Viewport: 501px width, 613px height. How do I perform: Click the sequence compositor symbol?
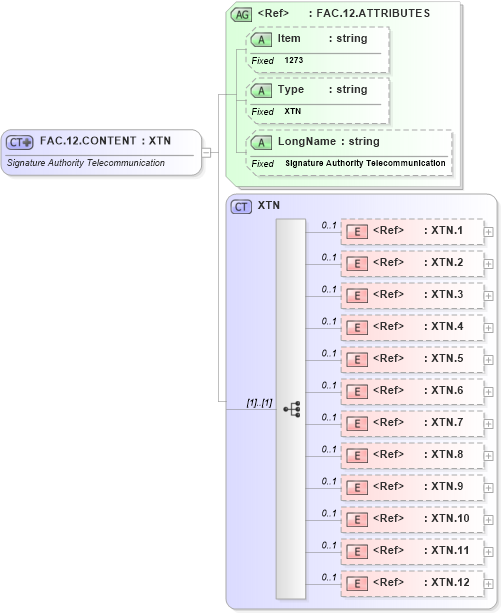click(x=292, y=409)
